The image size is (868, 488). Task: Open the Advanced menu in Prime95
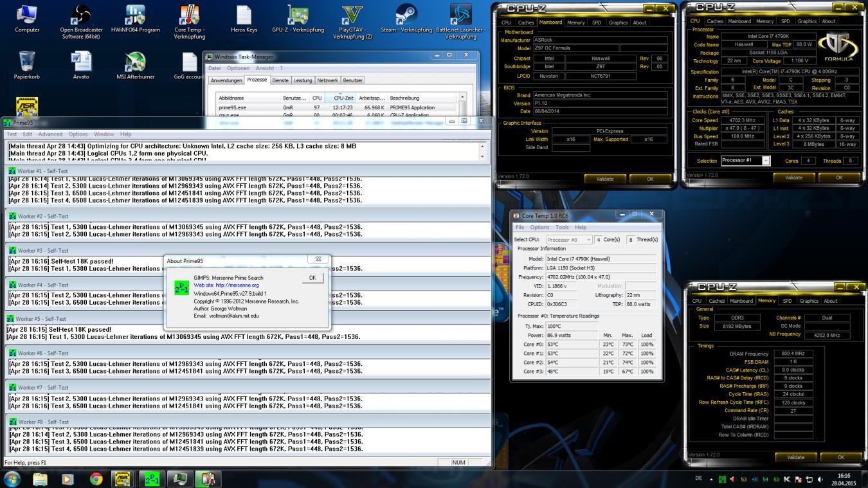50,134
